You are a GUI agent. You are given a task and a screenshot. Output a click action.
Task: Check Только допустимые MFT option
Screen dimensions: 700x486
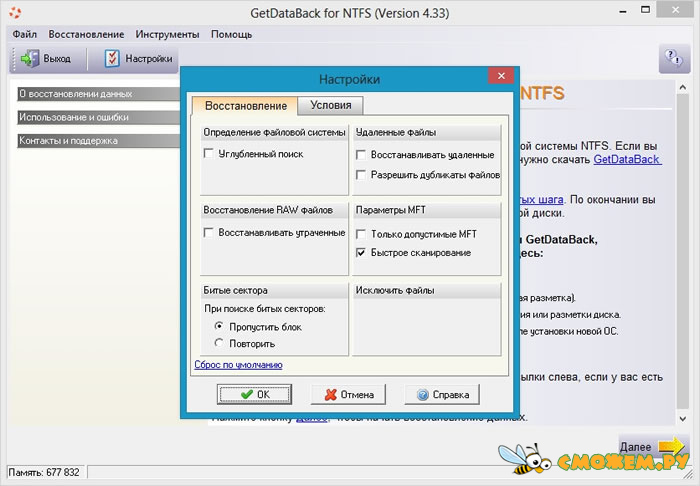coord(361,234)
